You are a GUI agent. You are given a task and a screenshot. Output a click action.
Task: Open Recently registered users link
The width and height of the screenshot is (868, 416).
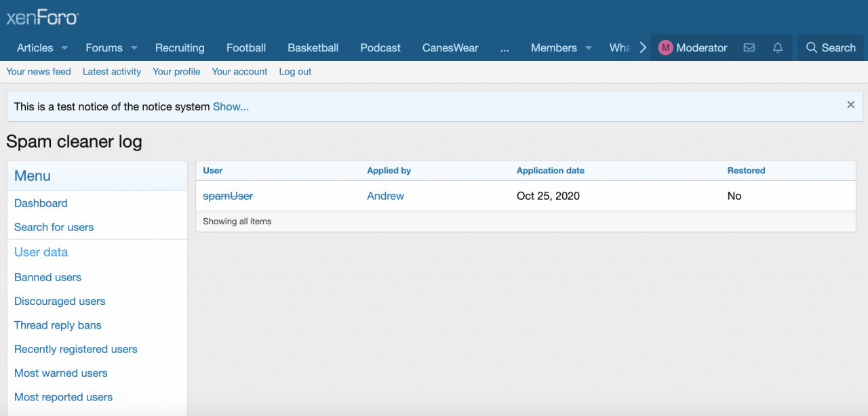(x=76, y=350)
